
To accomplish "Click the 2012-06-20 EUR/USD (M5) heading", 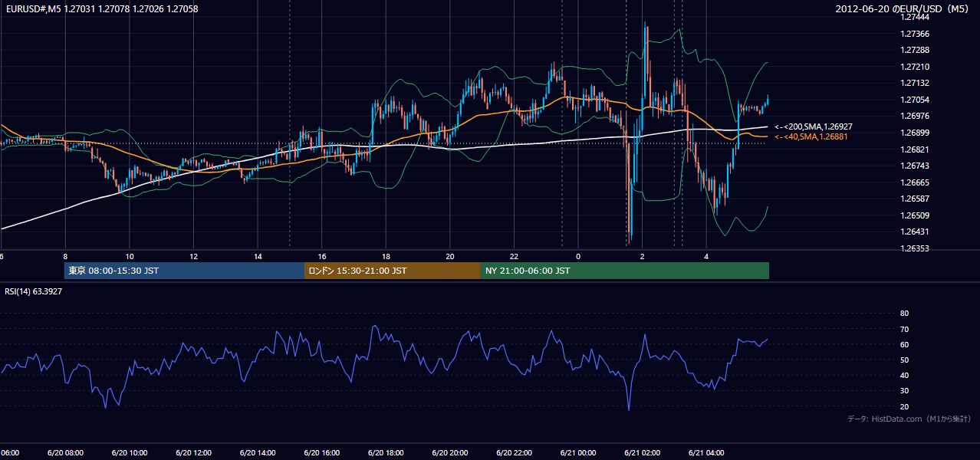I will 903,8.
